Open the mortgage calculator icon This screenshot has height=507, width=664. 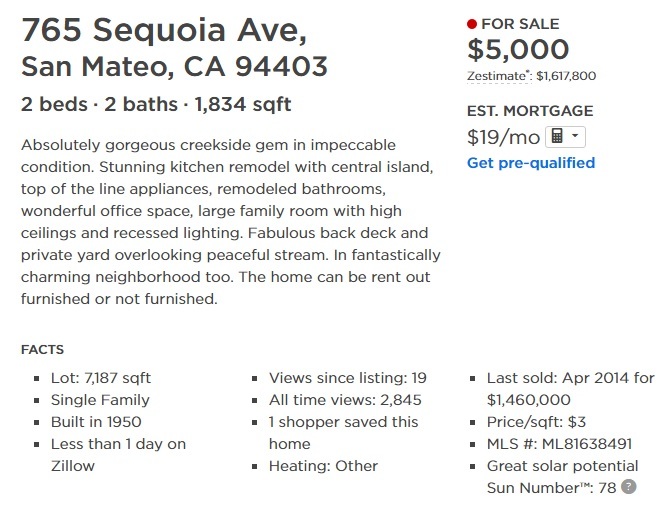[x=557, y=136]
